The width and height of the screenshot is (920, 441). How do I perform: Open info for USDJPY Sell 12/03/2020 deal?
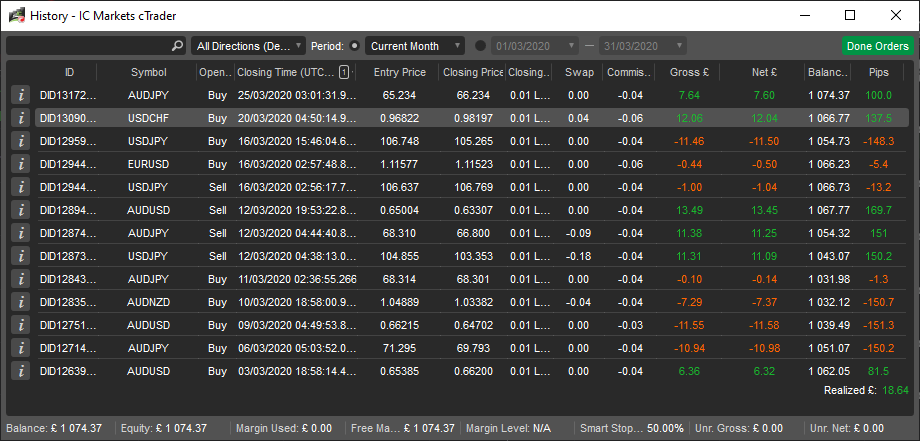click(21, 256)
